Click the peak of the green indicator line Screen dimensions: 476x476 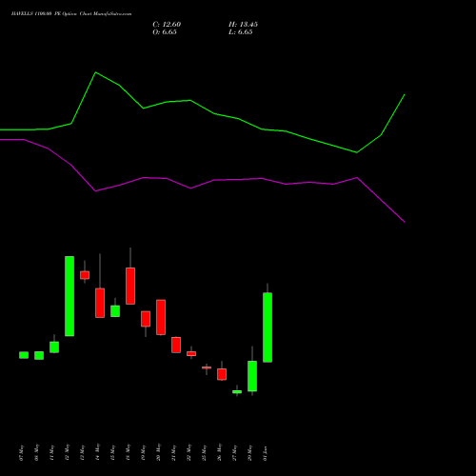click(95, 72)
